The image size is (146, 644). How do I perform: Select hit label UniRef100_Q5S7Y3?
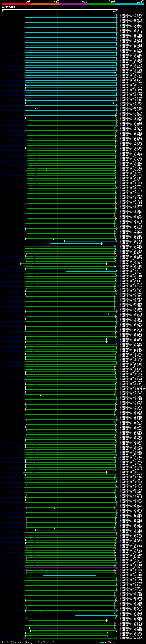(131, 314)
